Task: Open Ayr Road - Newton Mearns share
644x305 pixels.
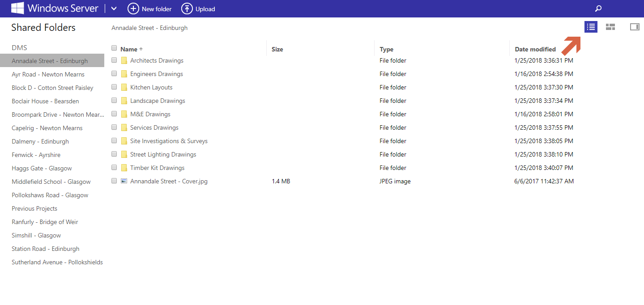Action: tap(48, 74)
